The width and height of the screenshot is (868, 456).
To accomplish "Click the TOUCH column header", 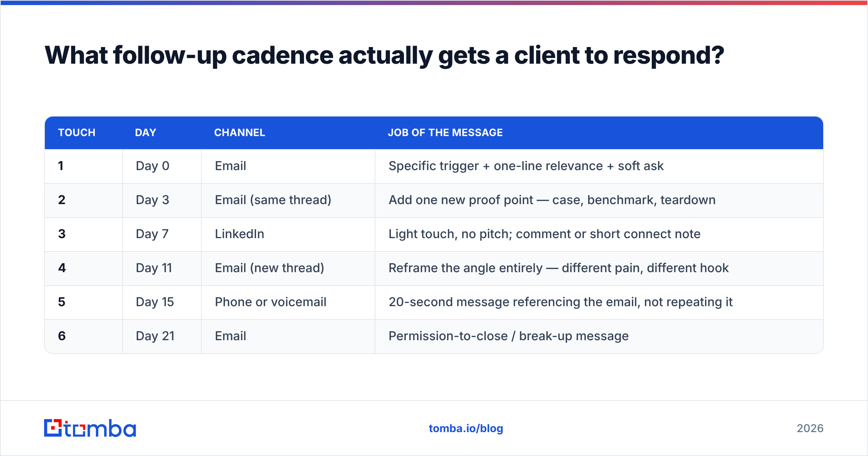I will (x=77, y=132).
